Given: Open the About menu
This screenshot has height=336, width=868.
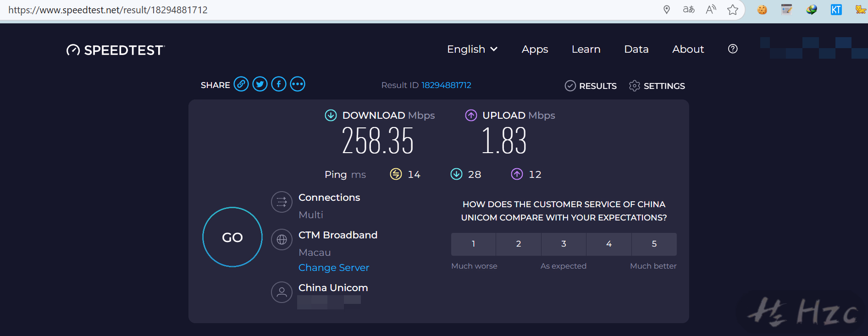Looking at the screenshot, I should [688, 49].
